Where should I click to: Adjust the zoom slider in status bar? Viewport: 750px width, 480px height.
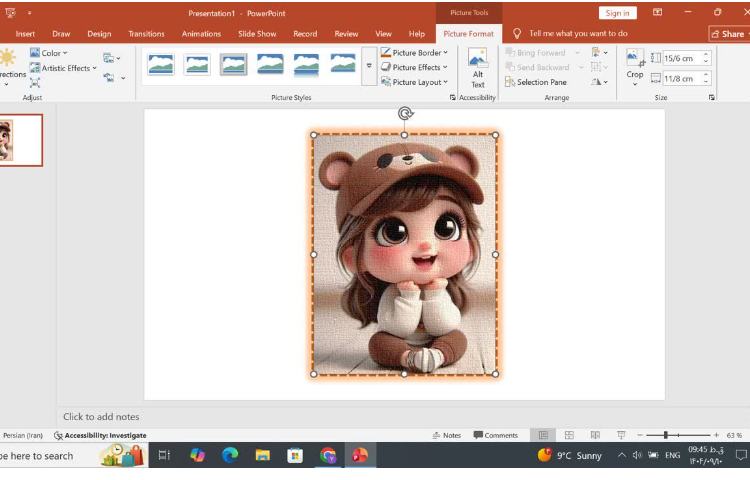pyautogui.click(x=666, y=435)
